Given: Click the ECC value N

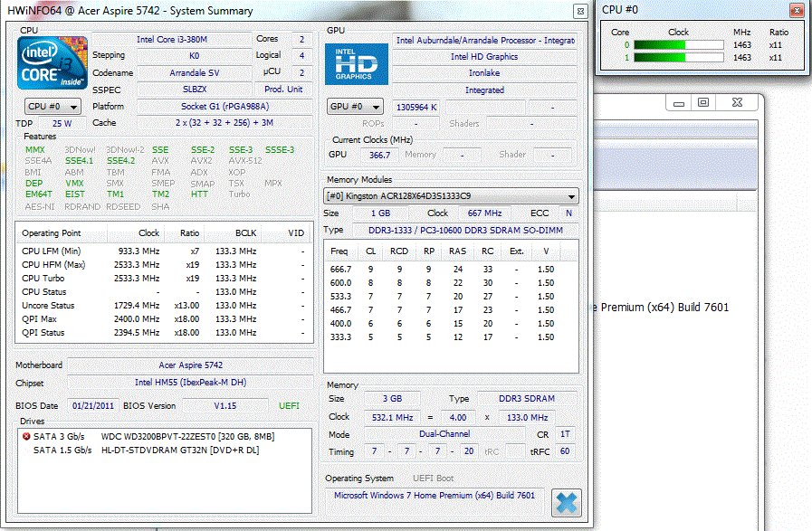Looking at the screenshot, I should 568,213.
